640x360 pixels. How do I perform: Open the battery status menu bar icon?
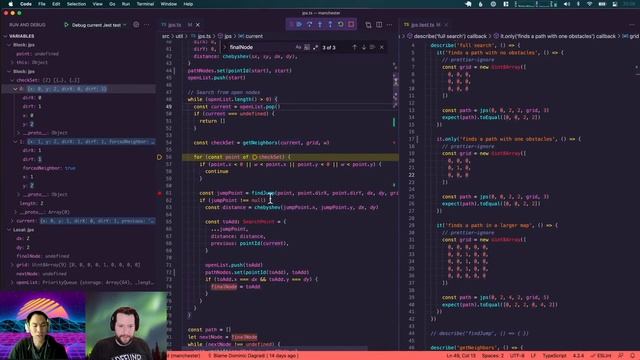pyautogui.click(x=602, y=4)
